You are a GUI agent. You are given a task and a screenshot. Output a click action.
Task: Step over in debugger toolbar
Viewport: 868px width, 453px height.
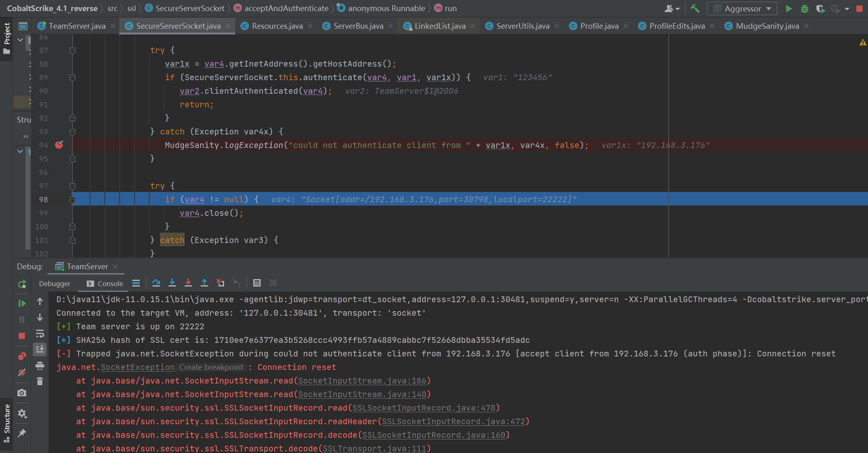tap(156, 283)
